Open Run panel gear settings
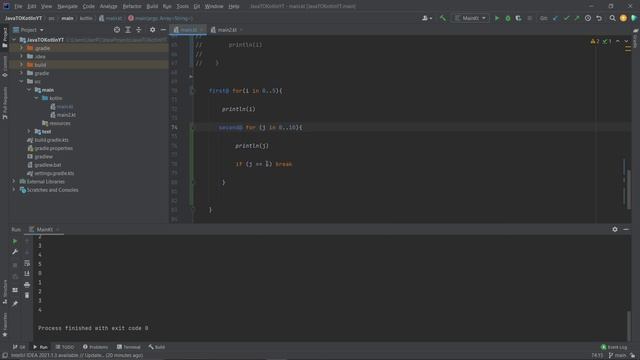This screenshot has width=640, height=360. pyautogui.click(x=615, y=229)
